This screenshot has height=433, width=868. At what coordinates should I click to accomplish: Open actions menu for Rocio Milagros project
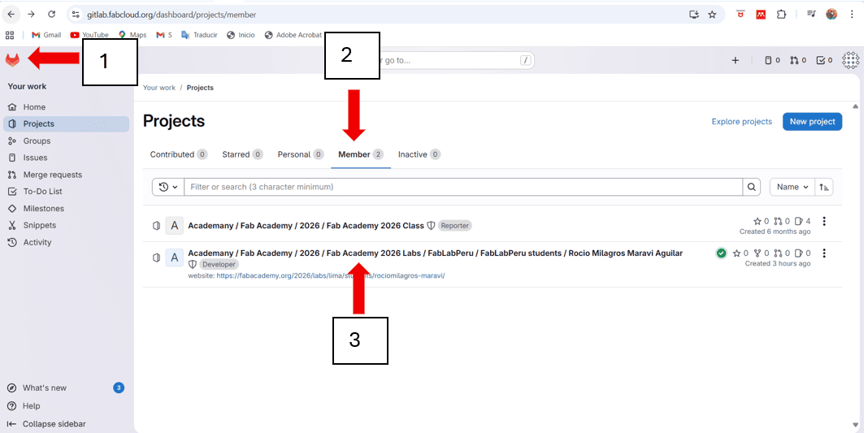click(x=824, y=253)
